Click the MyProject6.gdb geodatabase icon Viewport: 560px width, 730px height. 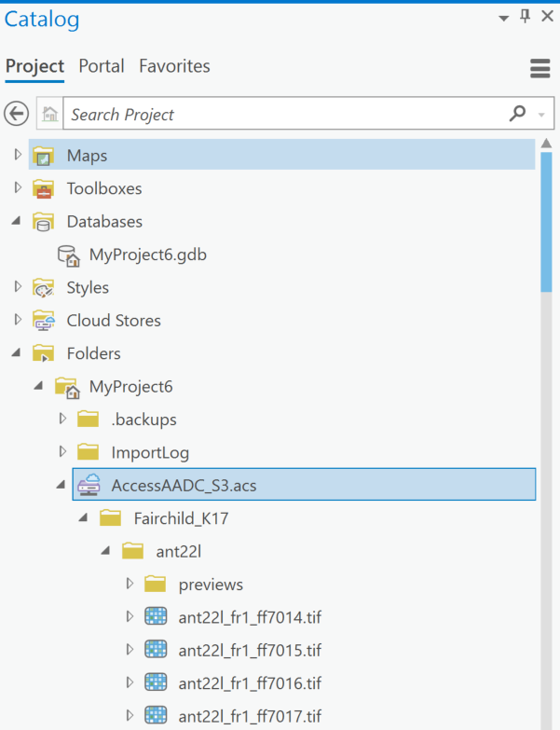point(68,255)
